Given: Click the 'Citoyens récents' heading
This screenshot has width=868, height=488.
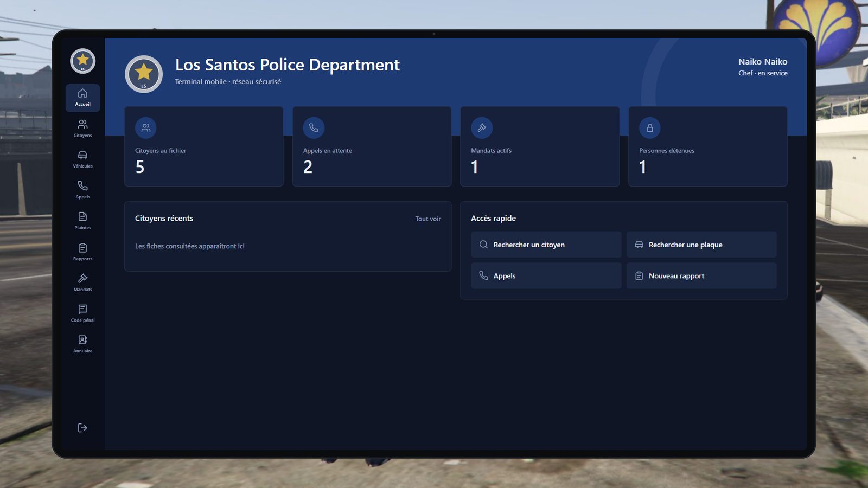Looking at the screenshot, I should (x=164, y=219).
